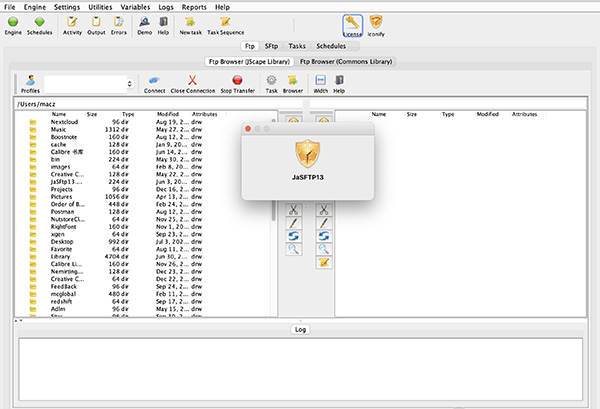Open the Settings menu

(x=67, y=7)
